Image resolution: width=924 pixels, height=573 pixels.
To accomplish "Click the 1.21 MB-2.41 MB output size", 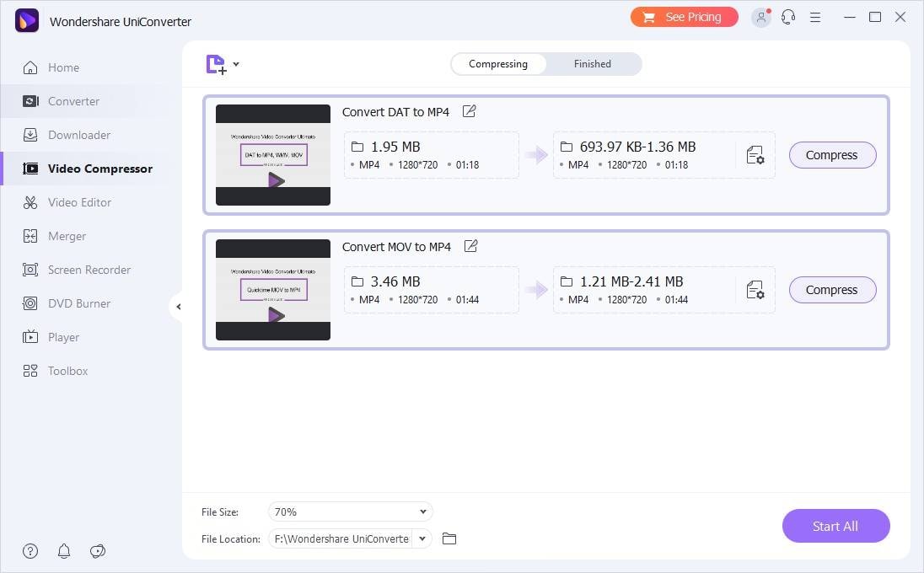I will [x=631, y=281].
